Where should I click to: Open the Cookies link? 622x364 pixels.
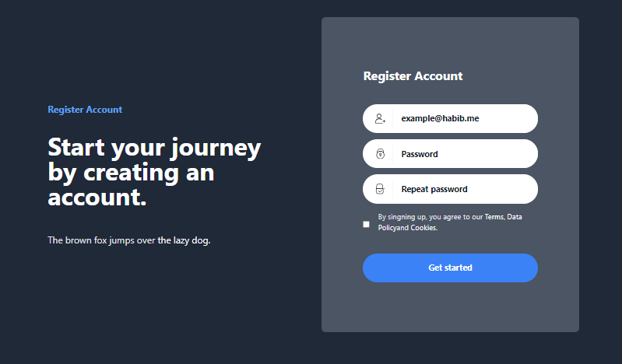click(423, 228)
